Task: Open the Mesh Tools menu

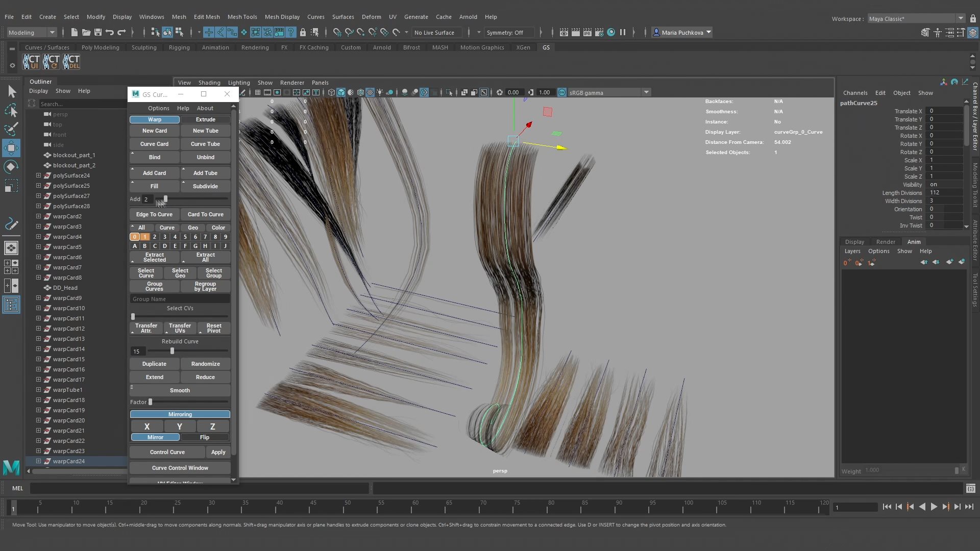Action: click(x=242, y=17)
